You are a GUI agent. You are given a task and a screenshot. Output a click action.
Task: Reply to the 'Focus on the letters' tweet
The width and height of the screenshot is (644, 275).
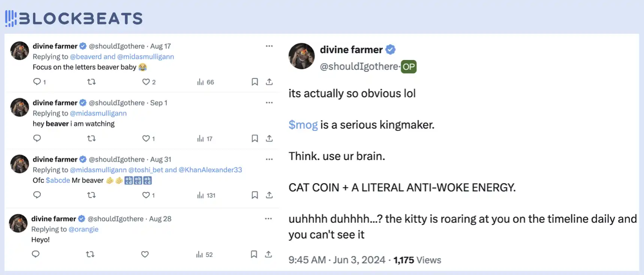(37, 82)
